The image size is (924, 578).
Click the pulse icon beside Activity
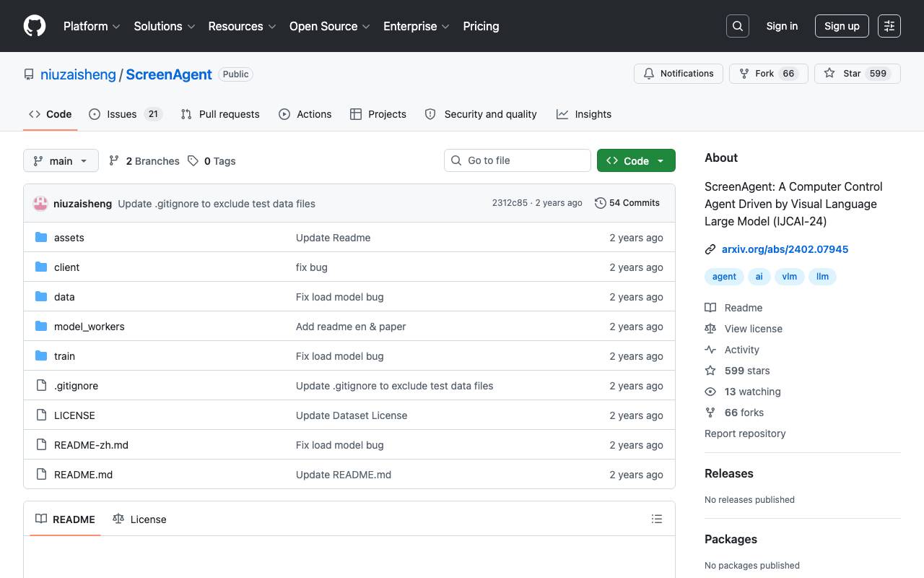pyautogui.click(x=710, y=350)
